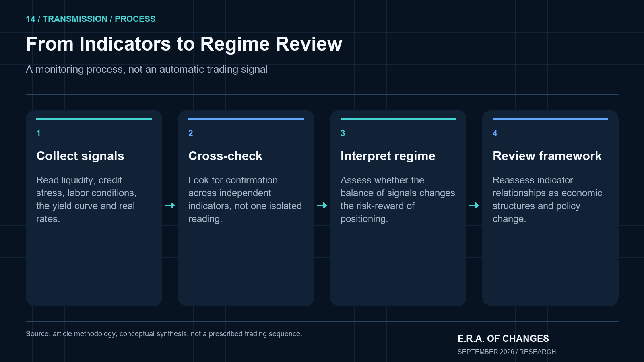Select the 'Look for confirmation' paragraph
Viewport: 644px width, 362px height.
[x=245, y=200]
